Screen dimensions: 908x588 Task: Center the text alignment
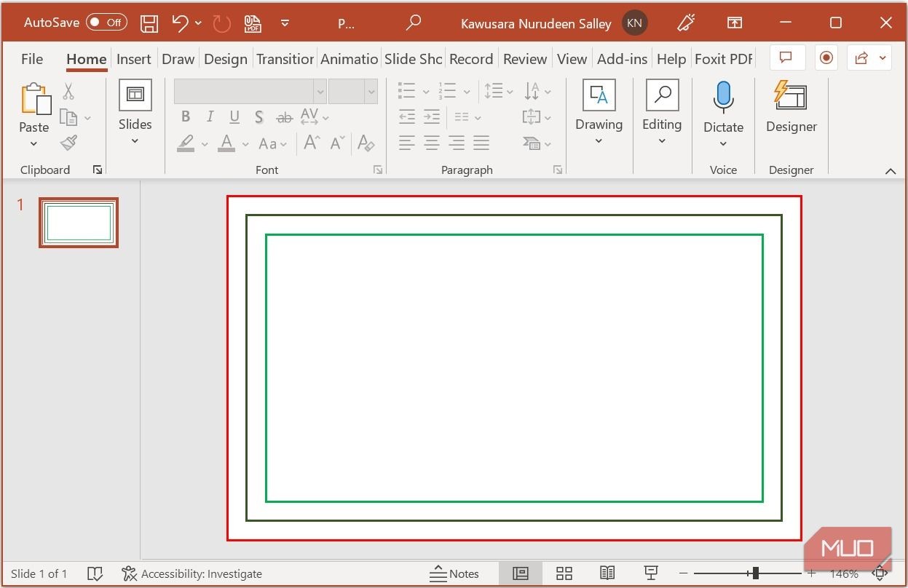(432, 143)
